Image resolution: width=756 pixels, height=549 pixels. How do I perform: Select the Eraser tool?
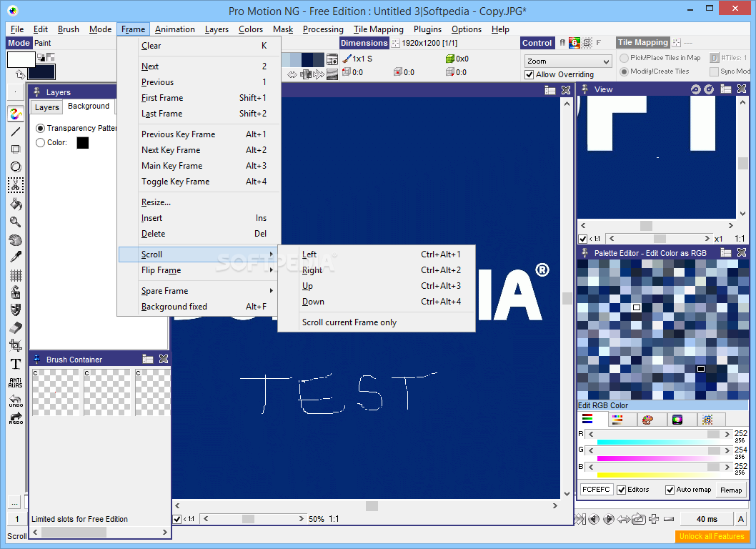16,327
